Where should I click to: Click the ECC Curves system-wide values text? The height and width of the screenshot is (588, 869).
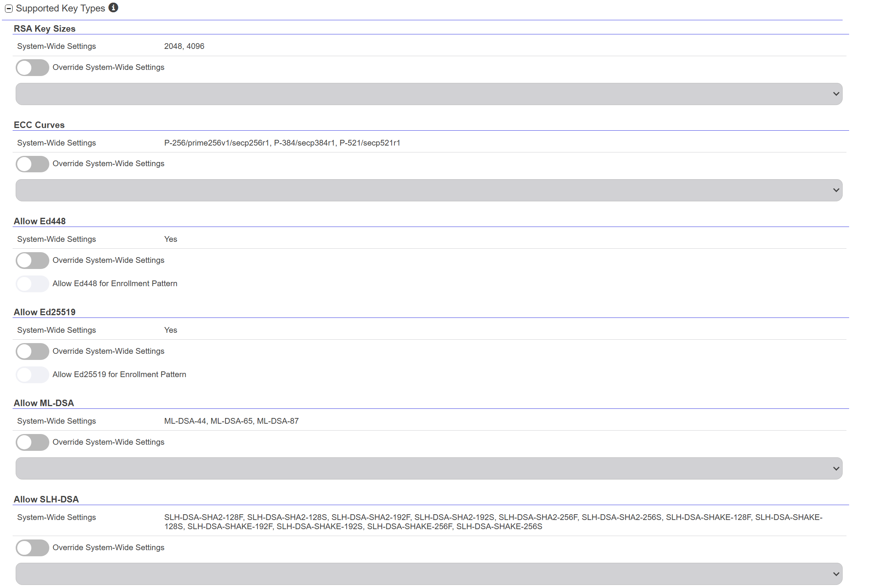pos(282,143)
